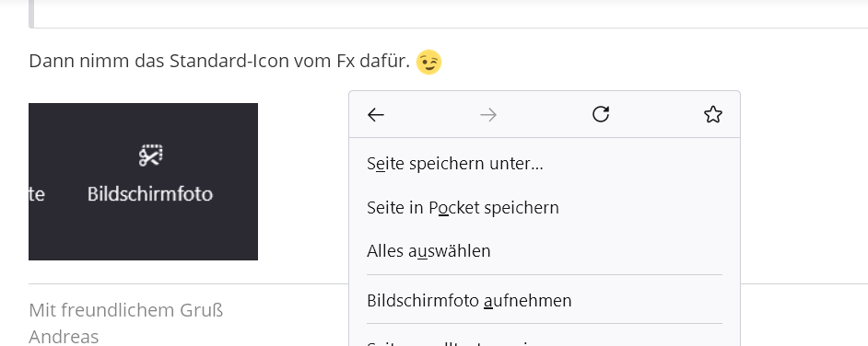Click the white 'Bildschirmfoto' label in dark image
This screenshot has width=868, height=346.
click(x=150, y=194)
